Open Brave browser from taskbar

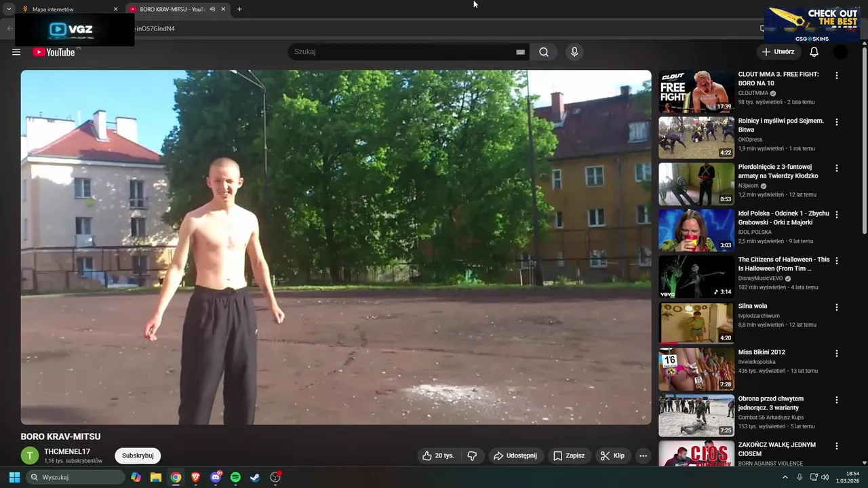tap(196, 477)
